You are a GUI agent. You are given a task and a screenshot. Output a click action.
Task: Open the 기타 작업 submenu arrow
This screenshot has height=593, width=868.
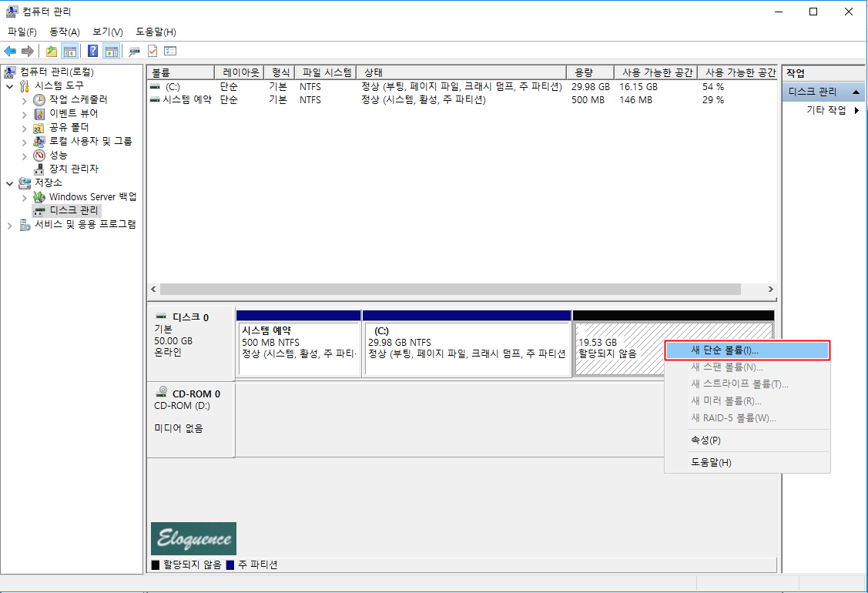coord(857,110)
